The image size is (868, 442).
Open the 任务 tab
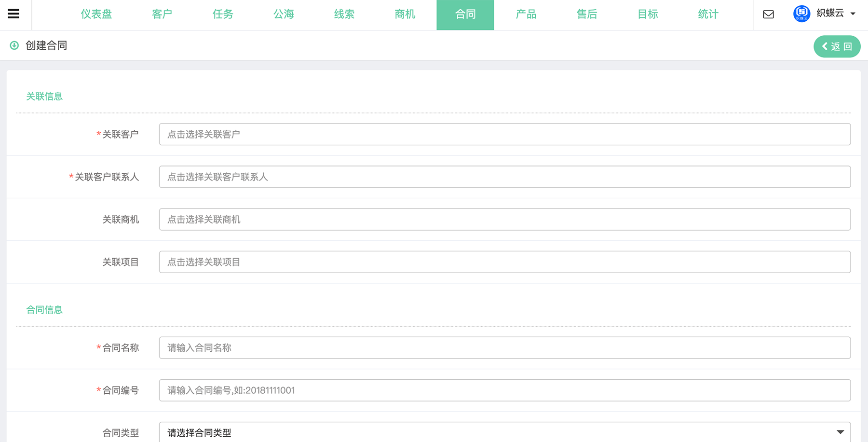click(x=223, y=14)
